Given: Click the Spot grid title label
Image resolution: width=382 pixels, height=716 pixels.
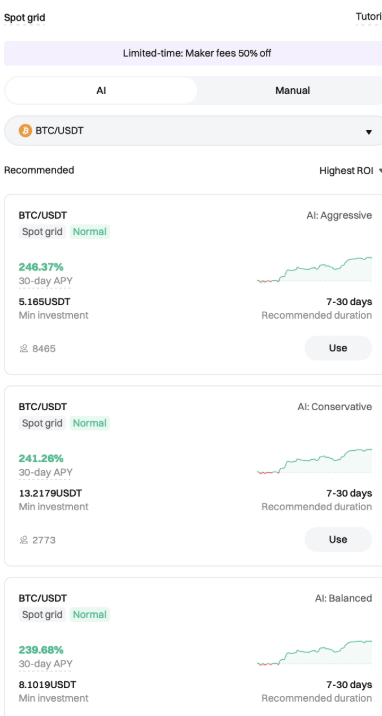Looking at the screenshot, I should (x=25, y=18).
